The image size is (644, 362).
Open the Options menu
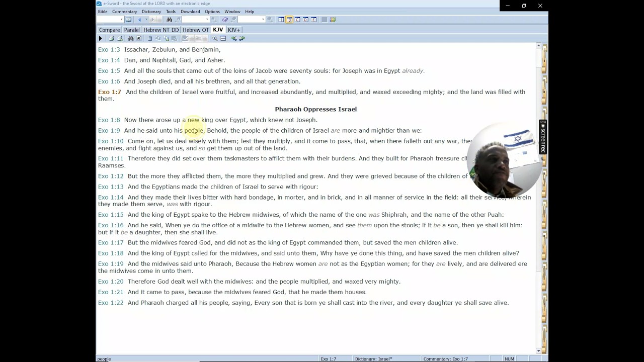click(x=212, y=12)
